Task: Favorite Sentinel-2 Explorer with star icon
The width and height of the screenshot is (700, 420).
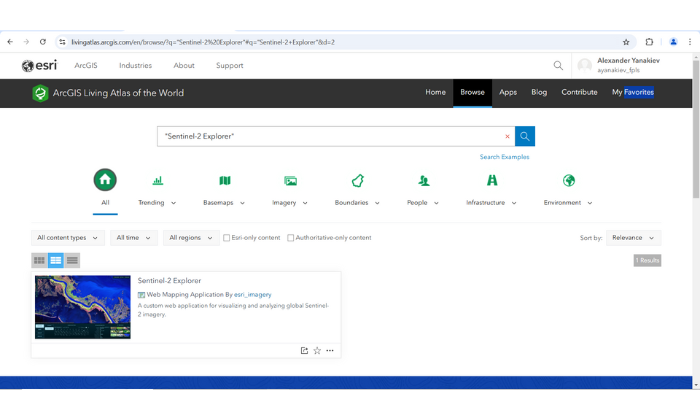Action: pyautogui.click(x=317, y=350)
